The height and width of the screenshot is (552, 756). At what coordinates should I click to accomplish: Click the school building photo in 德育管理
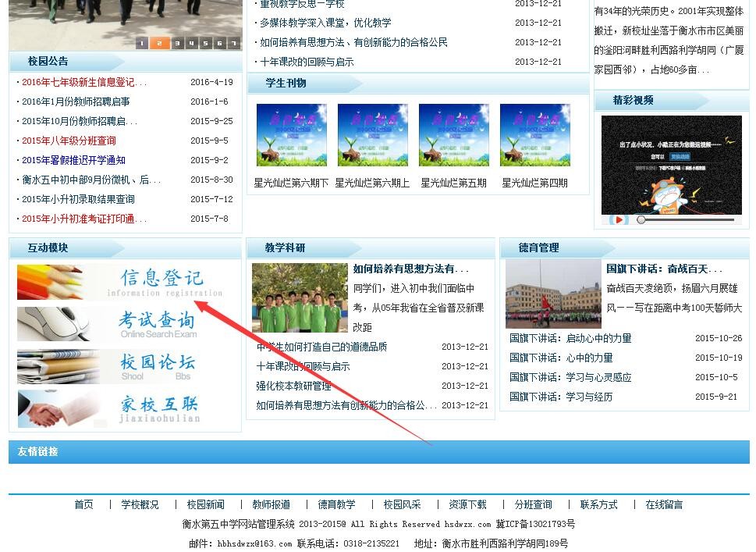point(552,294)
